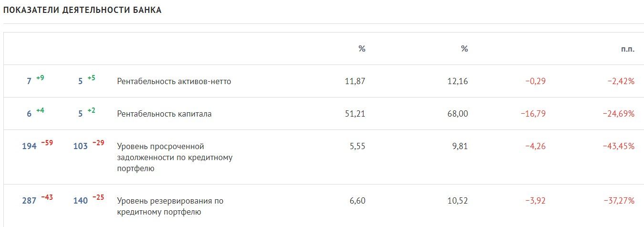Viewport: 644px width, 227px height.
Task: Click the −43,45% percentage change
Action: pyautogui.click(x=619, y=146)
